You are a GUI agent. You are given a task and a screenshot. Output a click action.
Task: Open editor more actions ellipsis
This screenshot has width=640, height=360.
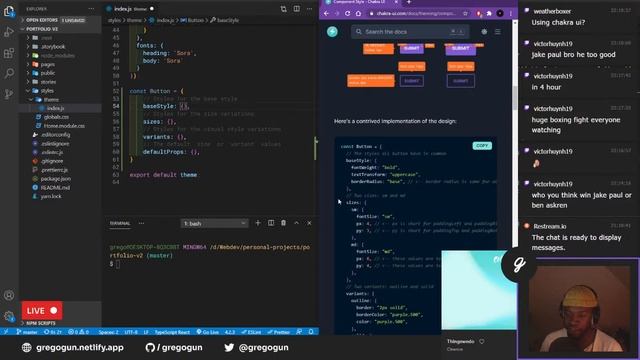click(309, 9)
